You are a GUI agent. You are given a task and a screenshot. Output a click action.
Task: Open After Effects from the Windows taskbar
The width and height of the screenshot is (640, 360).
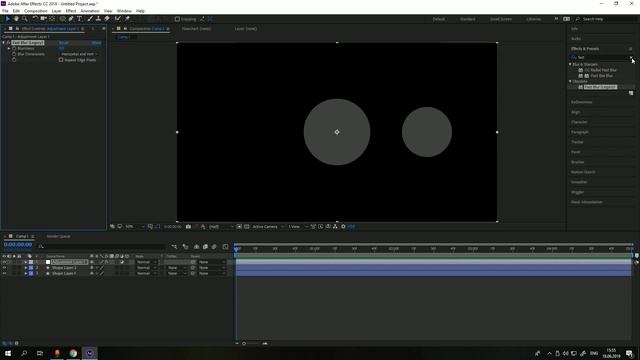coord(90,353)
